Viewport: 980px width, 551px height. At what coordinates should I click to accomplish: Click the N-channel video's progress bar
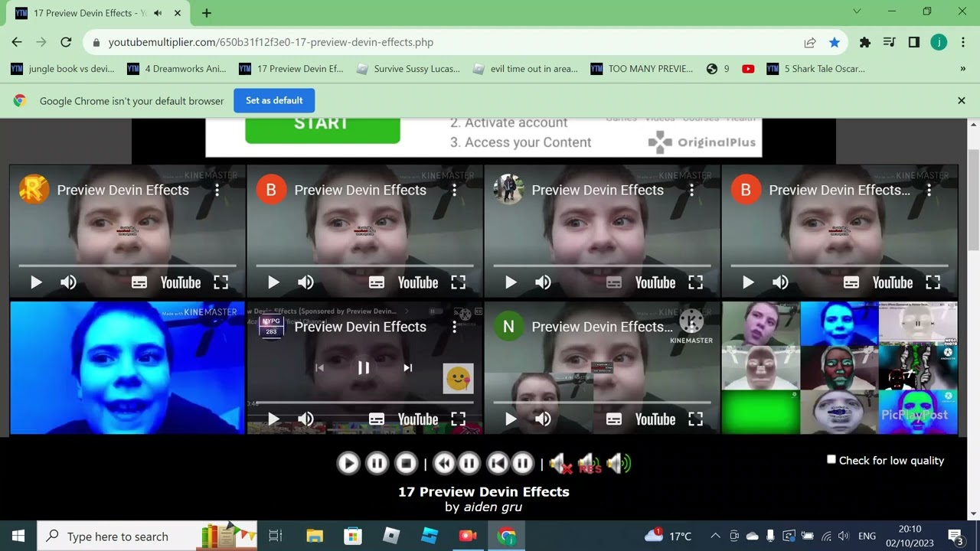pos(602,403)
